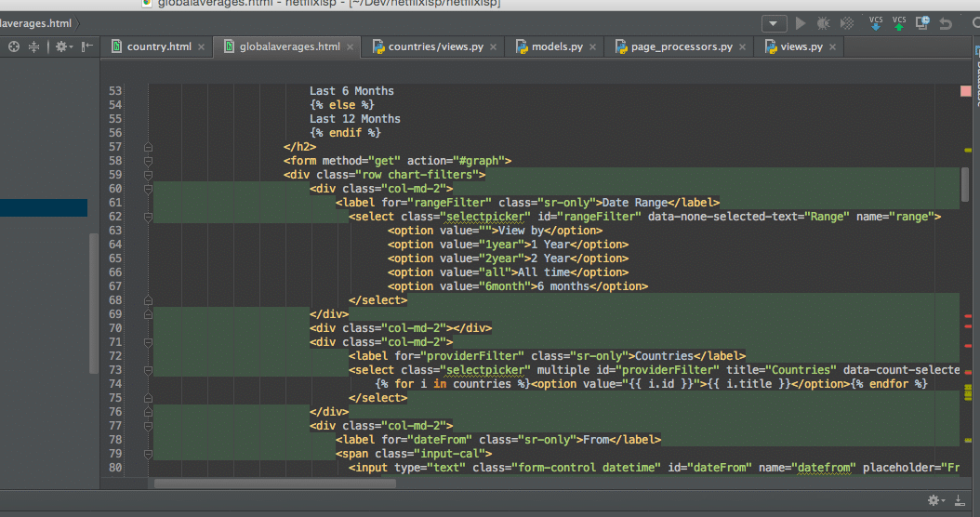This screenshot has height=517, width=980.
Task: Collapse the form fold at line 58
Action: click(x=148, y=161)
